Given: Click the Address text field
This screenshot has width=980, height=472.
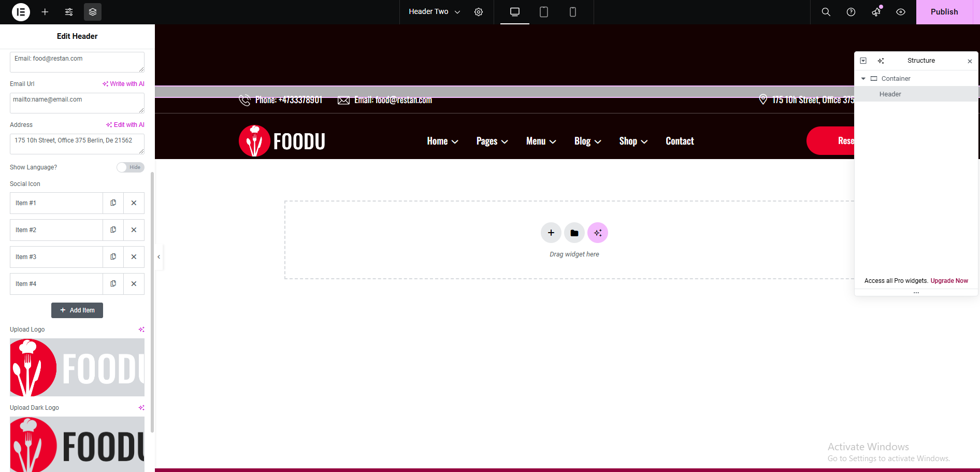Looking at the screenshot, I should [x=77, y=144].
